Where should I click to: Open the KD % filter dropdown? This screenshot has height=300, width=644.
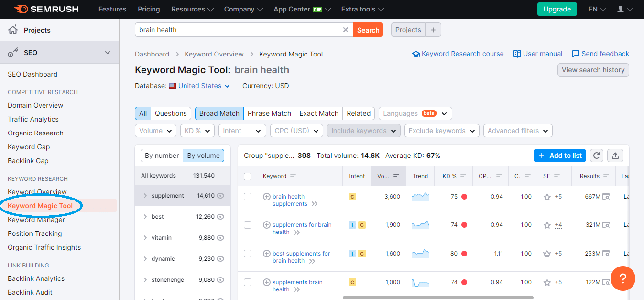(x=198, y=131)
